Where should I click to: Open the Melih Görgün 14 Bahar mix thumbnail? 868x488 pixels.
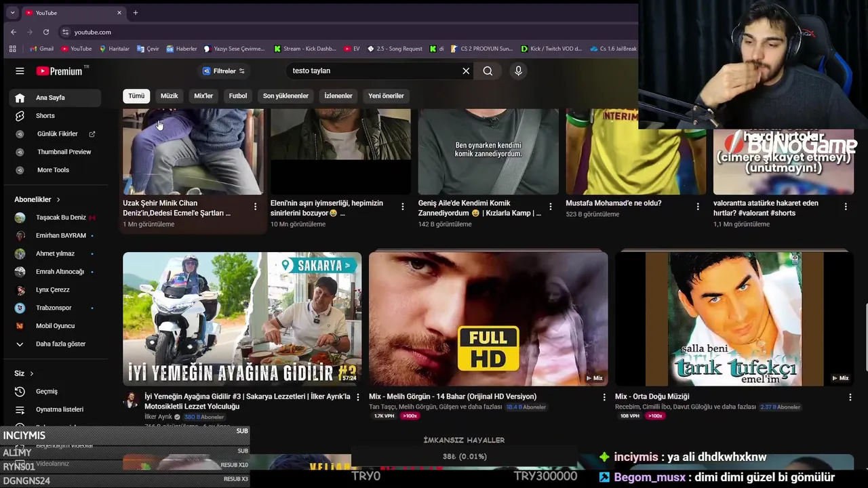[x=488, y=319]
